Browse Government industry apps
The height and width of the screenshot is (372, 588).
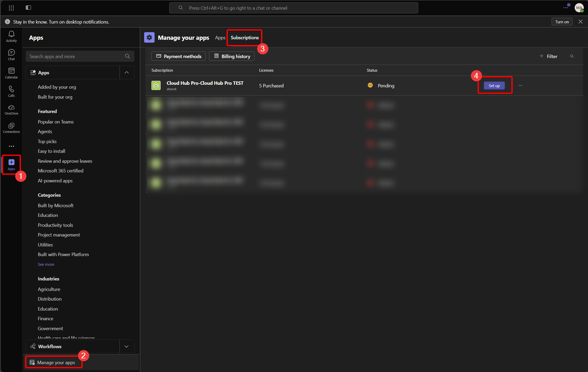coord(50,329)
